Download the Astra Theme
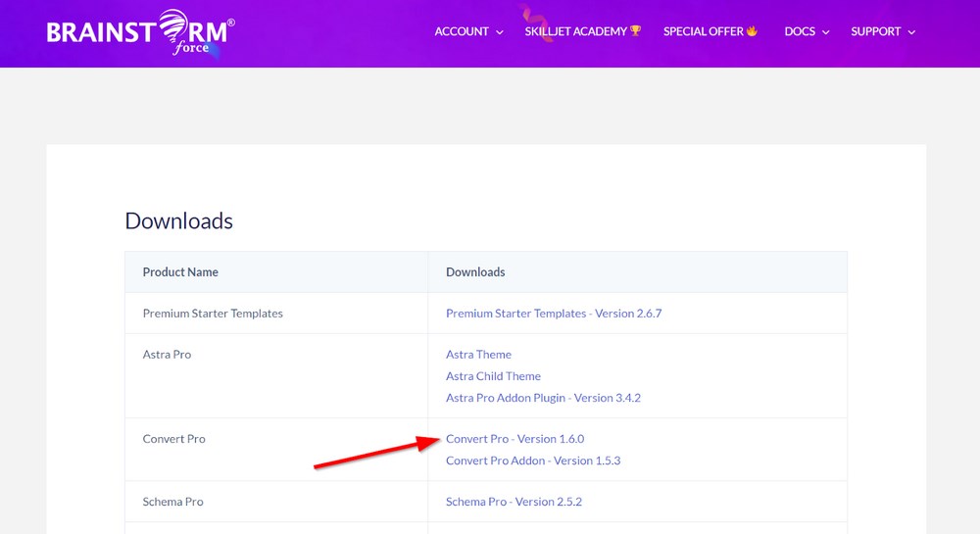This screenshot has height=534, width=980. click(479, 354)
